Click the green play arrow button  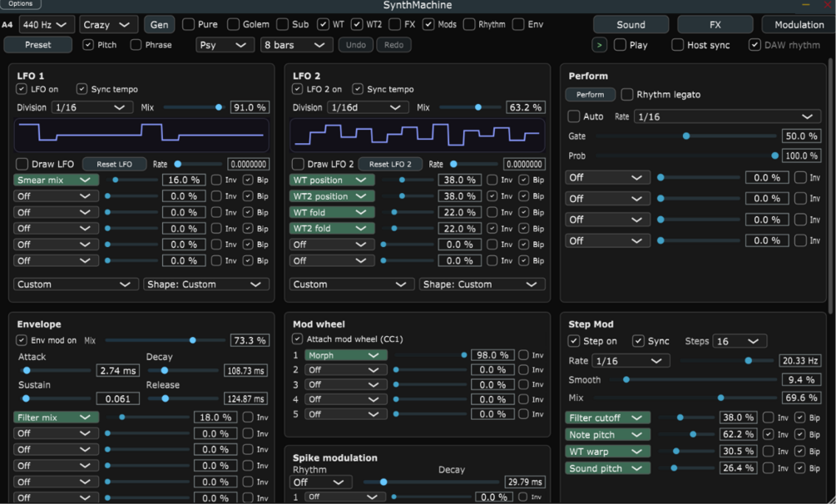[599, 45]
